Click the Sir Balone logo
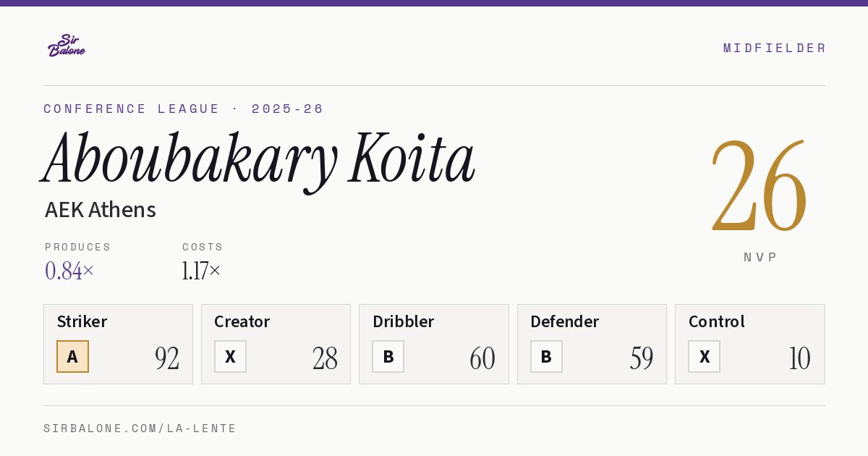 [67, 46]
